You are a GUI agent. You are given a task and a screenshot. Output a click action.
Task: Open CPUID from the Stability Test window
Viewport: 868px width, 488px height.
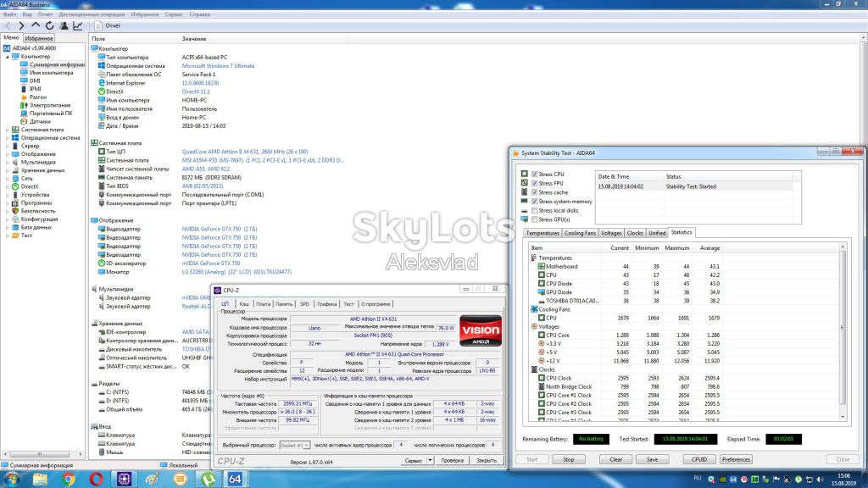coord(699,459)
